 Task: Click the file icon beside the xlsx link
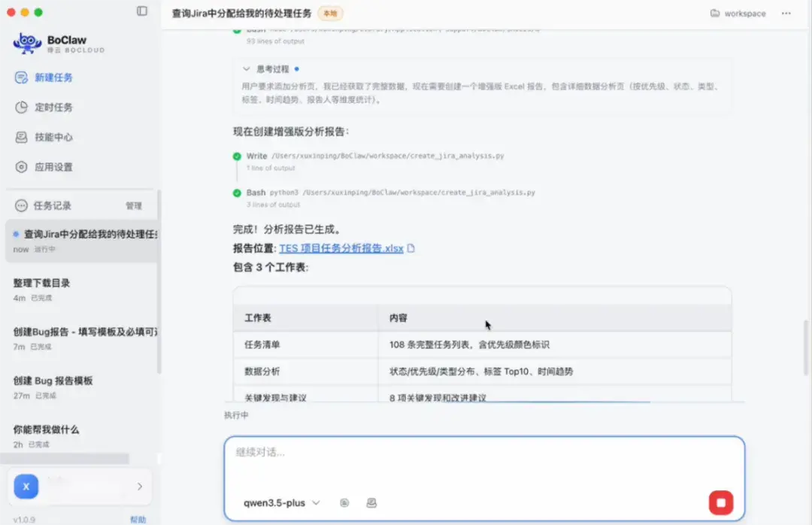[x=411, y=248]
